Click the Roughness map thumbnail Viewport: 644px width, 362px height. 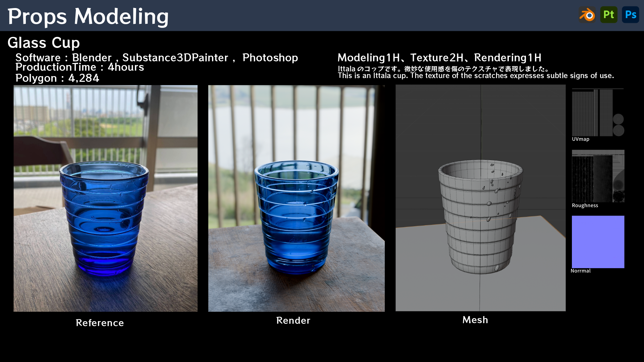coord(598,176)
